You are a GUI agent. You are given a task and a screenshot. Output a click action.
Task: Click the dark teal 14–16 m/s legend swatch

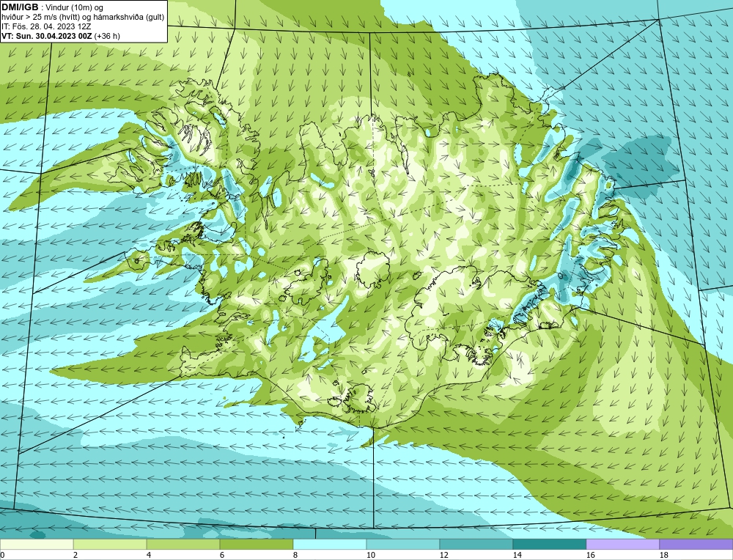[x=550, y=545]
